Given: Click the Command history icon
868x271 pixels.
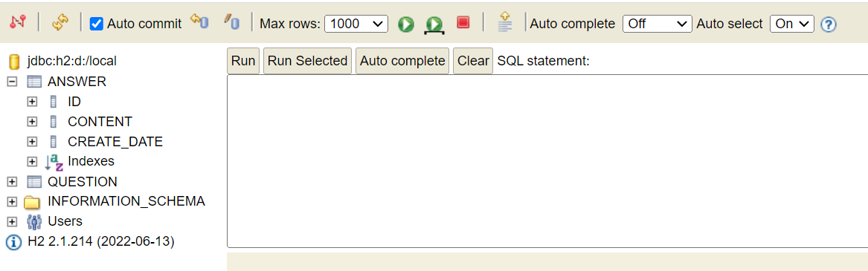Looking at the screenshot, I should click(x=505, y=22).
